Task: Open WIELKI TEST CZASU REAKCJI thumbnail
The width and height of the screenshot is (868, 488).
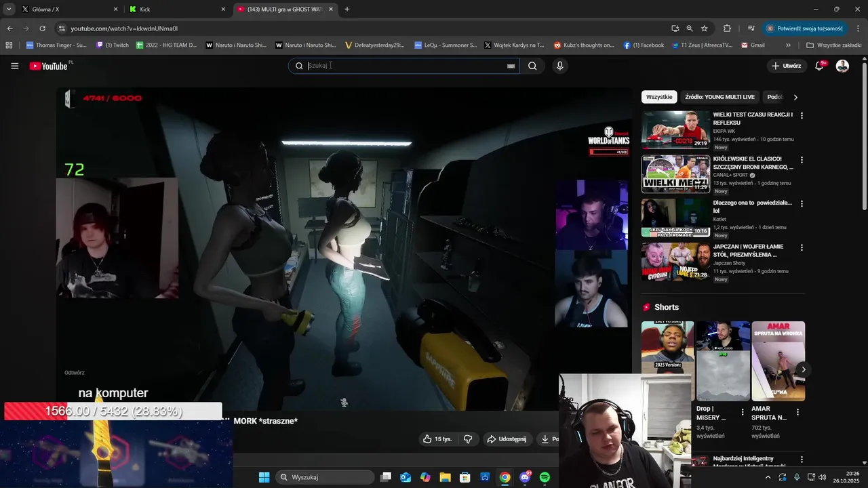Action: pos(675,130)
